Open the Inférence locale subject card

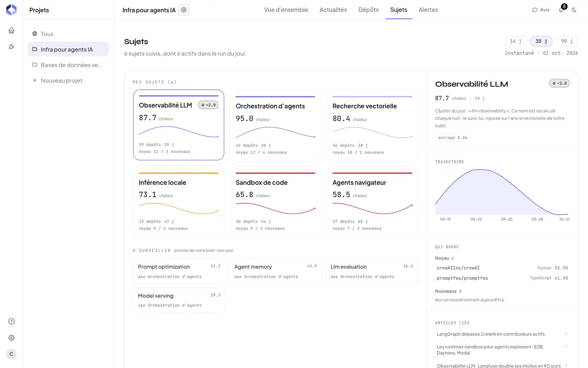179,202
